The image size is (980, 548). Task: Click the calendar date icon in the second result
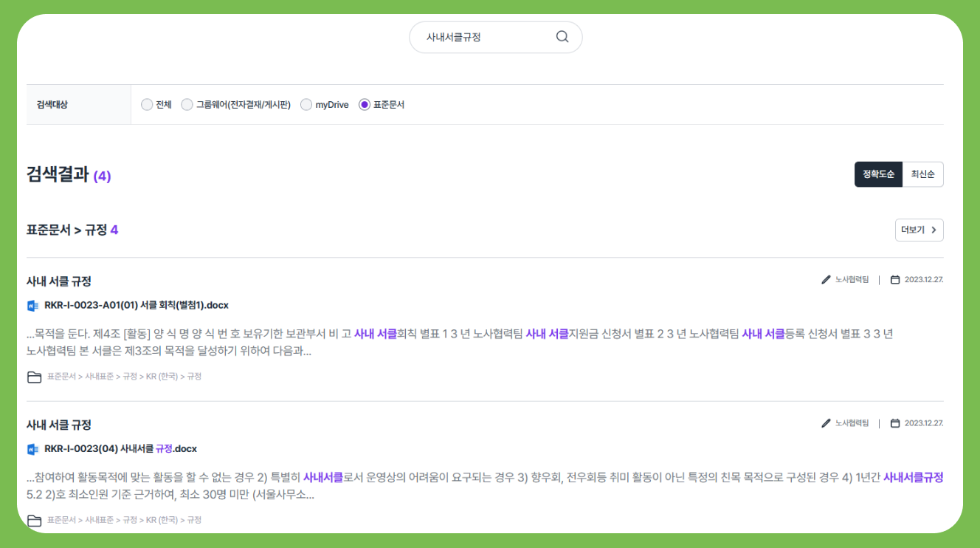[x=895, y=423]
